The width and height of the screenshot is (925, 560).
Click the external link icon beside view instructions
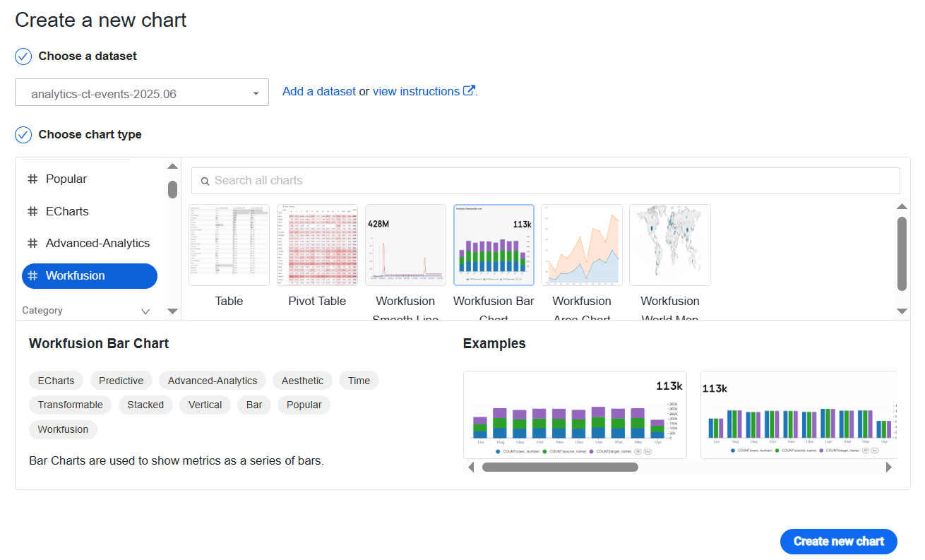pyautogui.click(x=469, y=91)
